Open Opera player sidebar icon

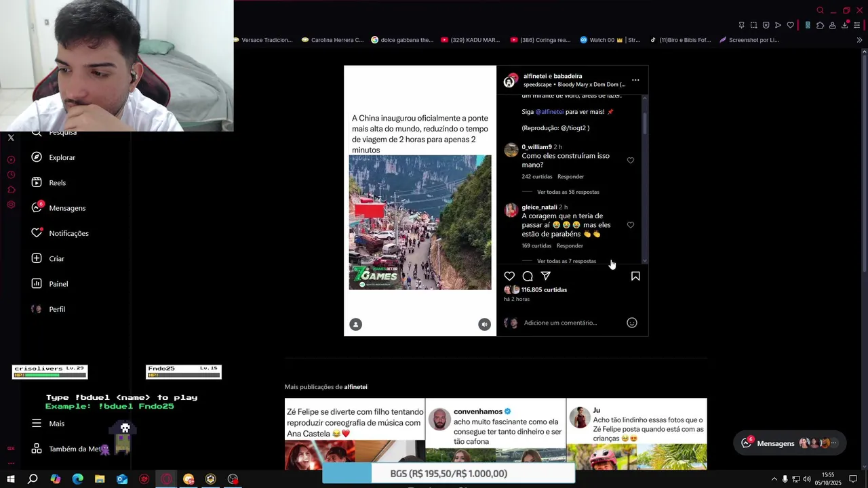(x=11, y=160)
